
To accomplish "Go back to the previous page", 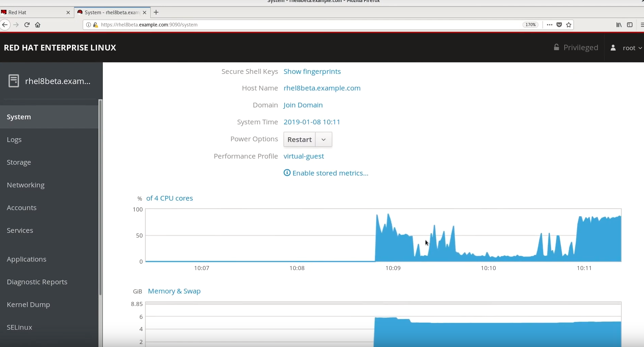I will click(5, 25).
